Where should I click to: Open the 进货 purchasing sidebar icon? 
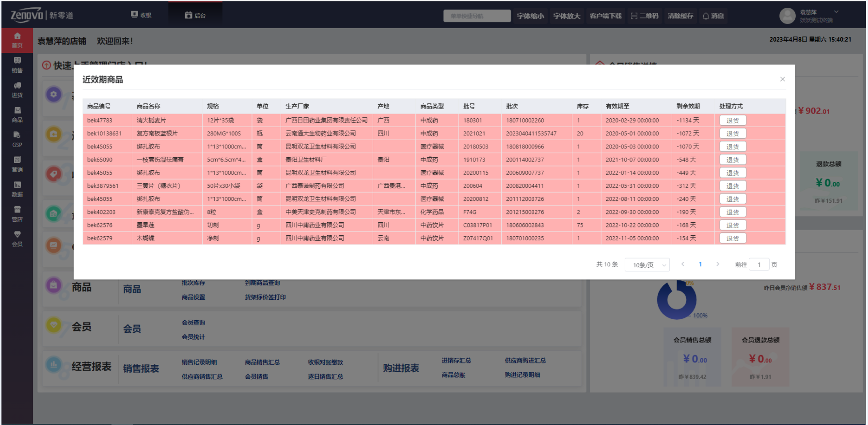coord(17,90)
